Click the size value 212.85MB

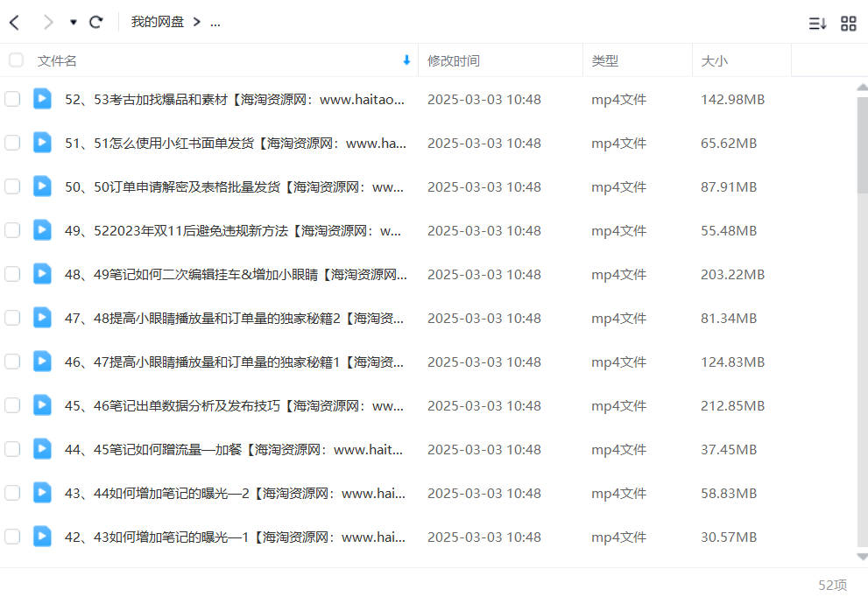732,406
